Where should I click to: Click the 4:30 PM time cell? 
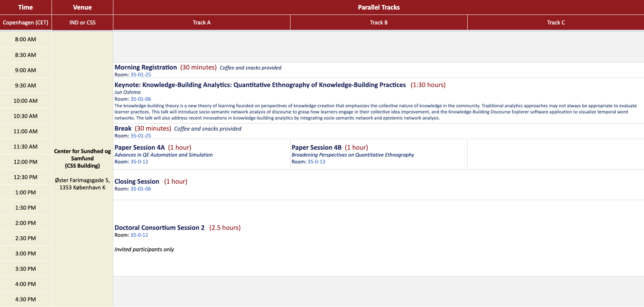pos(26,299)
